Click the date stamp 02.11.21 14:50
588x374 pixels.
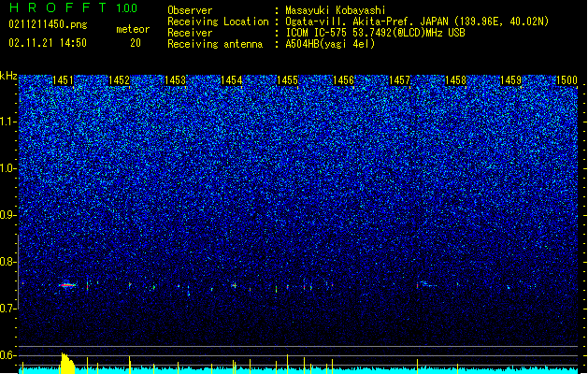pos(48,43)
